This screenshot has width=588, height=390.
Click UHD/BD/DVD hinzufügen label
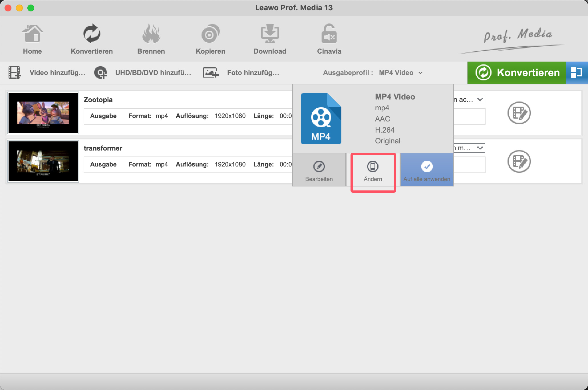(x=153, y=73)
